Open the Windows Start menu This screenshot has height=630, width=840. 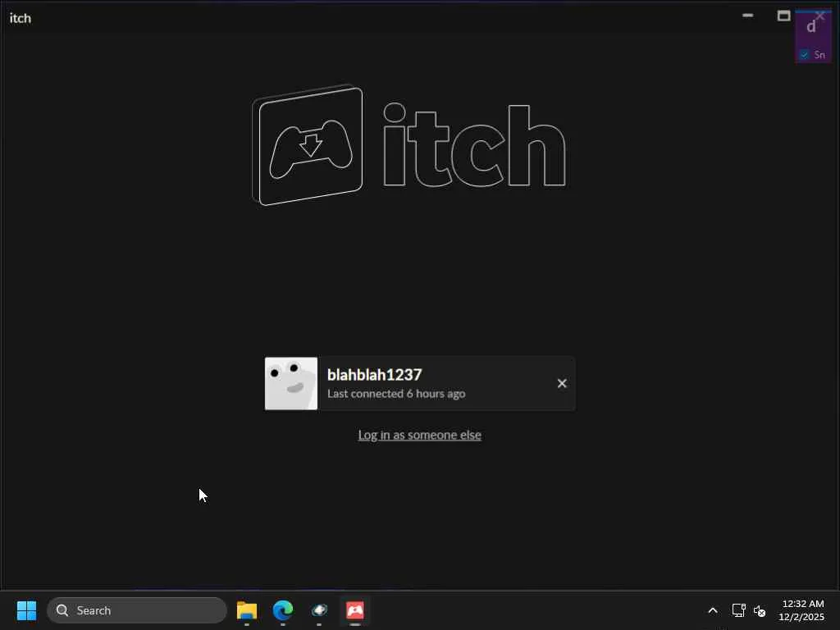point(27,610)
